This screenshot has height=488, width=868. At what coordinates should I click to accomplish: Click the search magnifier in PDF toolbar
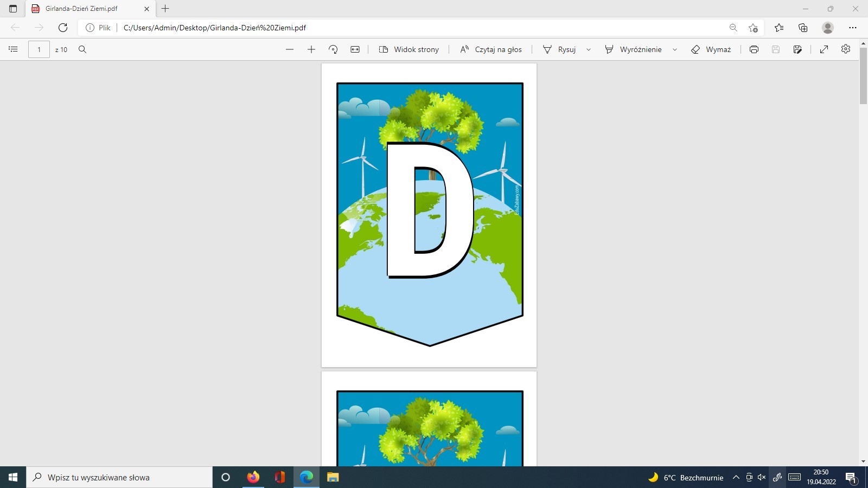tap(82, 49)
